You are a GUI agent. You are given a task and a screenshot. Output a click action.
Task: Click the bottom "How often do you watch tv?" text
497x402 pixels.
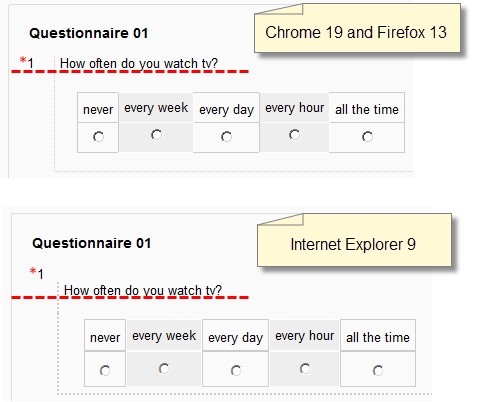(143, 290)
